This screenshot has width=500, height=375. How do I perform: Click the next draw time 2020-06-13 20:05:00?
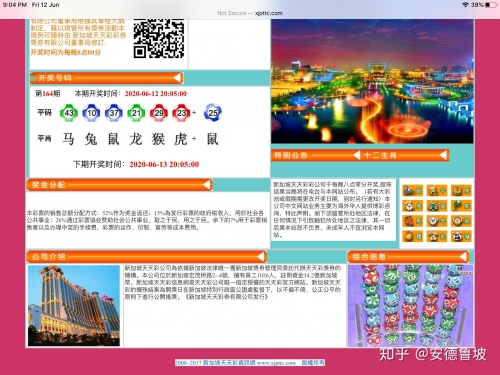(164, 164)
